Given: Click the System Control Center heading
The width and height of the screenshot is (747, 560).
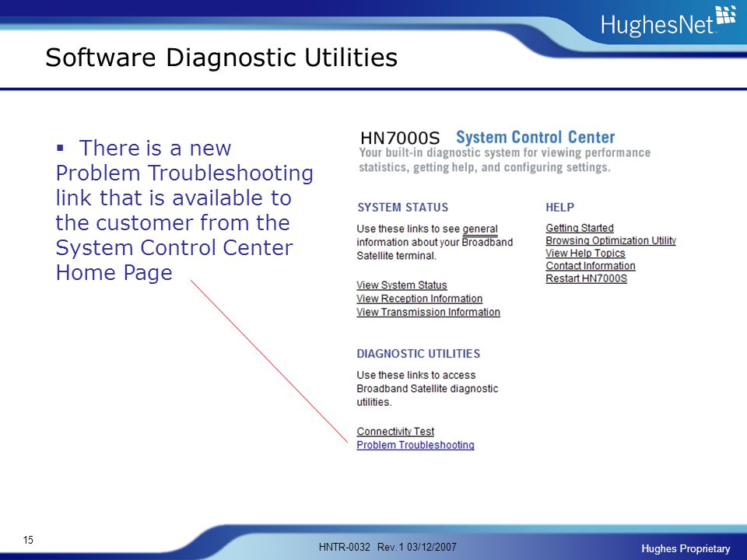Looking at the screenshot, I should pyautogui.click(x=535, y=137).
